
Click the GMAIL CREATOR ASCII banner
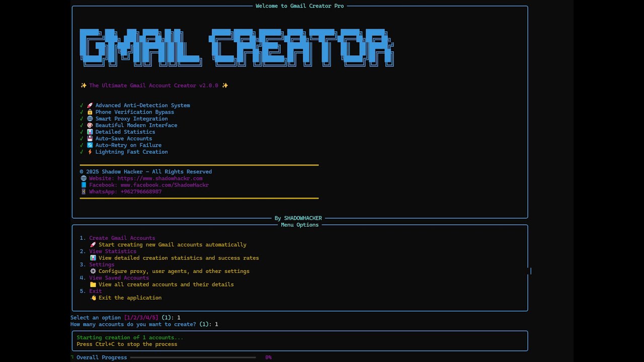coord(236,48)
